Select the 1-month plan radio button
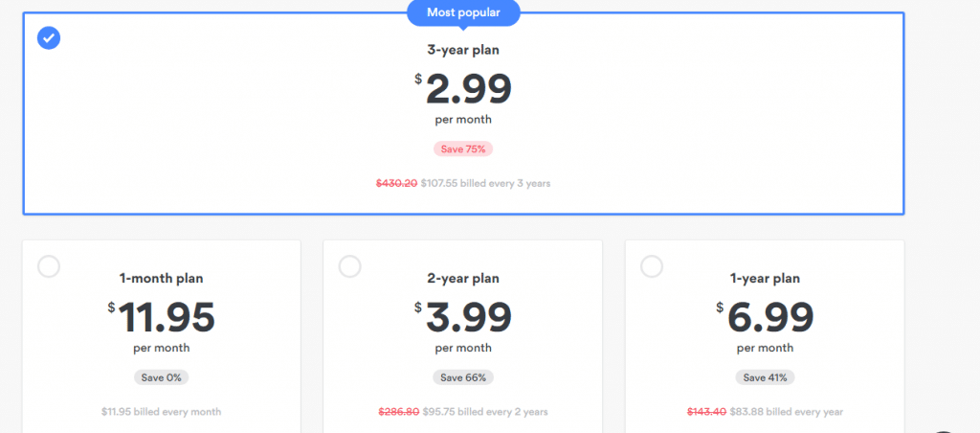This screenshot has height=433, width=980. pyautogui.click(x=49, y=266)
